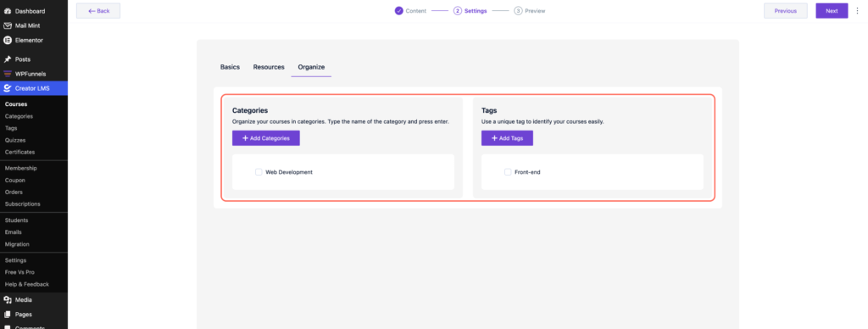Click the Front-end tag label
This screenshot has width=868, height=329.
[527, 172]
